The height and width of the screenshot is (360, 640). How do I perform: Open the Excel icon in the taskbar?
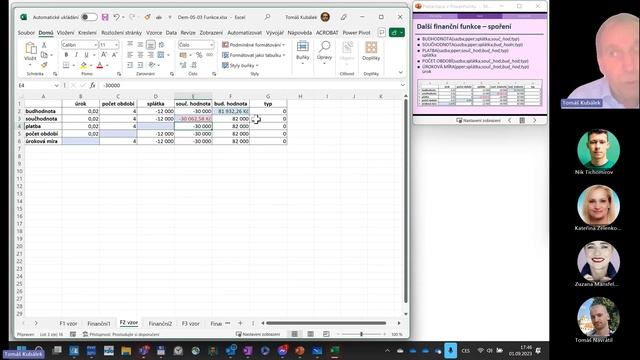click(335, 351)
